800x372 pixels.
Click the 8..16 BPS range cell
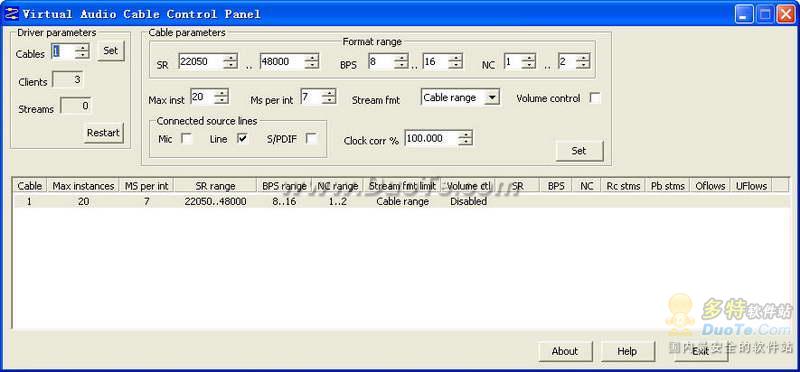coord(284,202)
